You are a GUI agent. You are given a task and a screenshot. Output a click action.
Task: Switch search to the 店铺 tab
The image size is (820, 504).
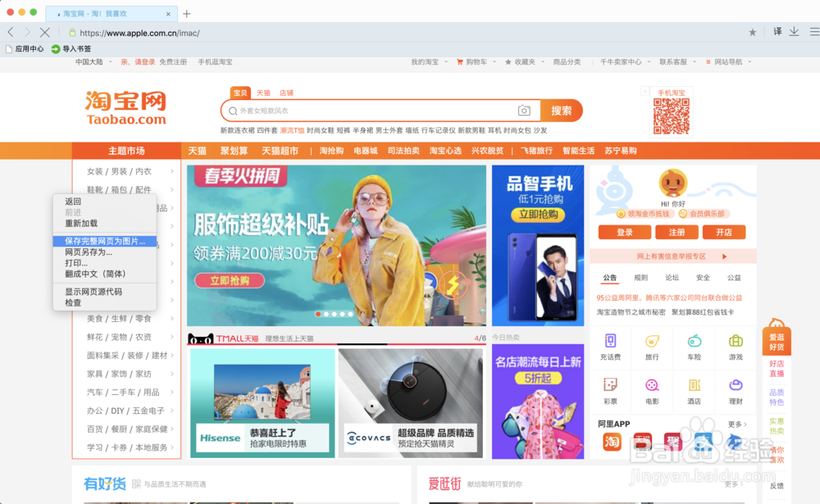(x=286, y=93)
